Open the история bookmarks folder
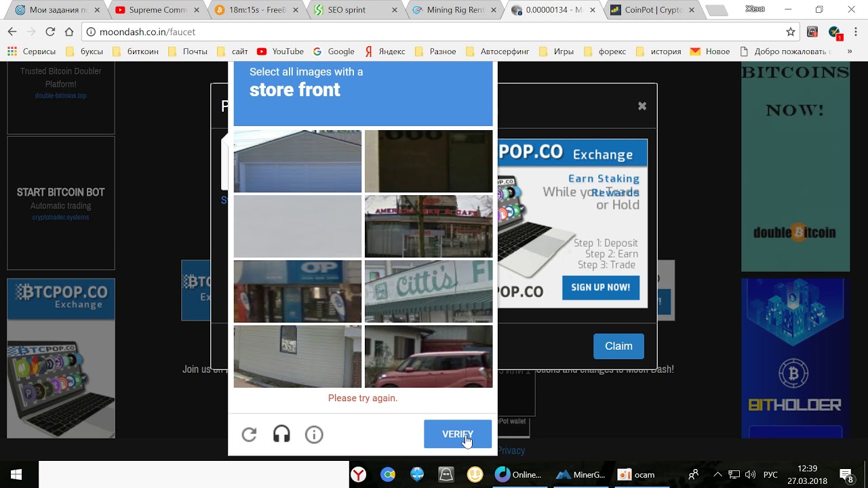868x488 pixels. pyautogui.click(x=658, y=52)
